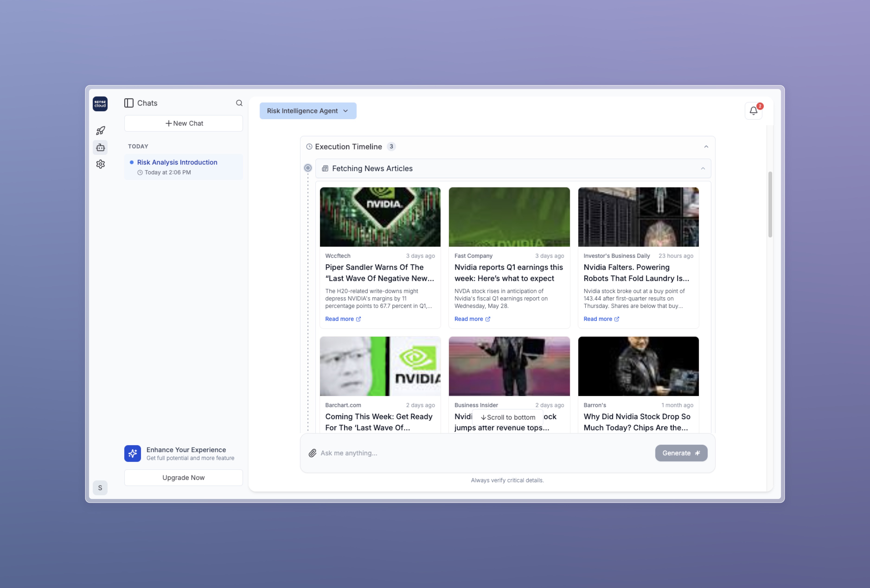Open the Risk Analysis Introduction chat
The width and height of the screenshot is (870, 588).
177,162
